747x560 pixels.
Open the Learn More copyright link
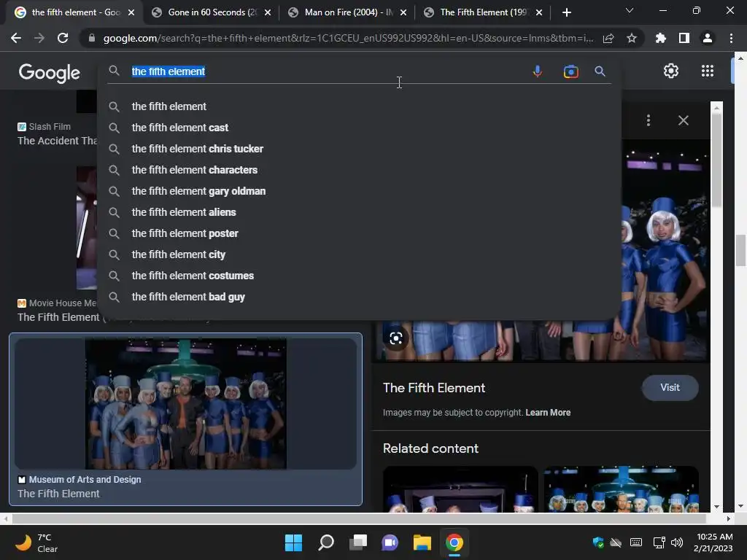pyautogui.click(x=548, y=413)
